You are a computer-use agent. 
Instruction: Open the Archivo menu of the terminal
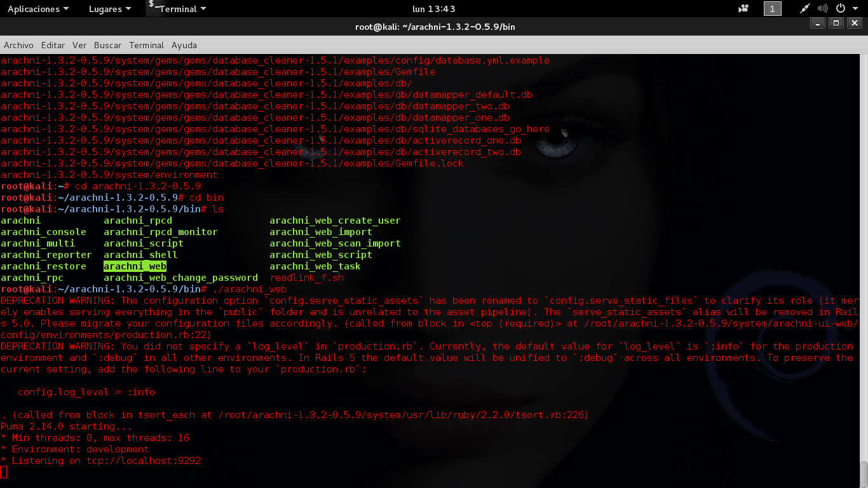click(x=18, y=45)
